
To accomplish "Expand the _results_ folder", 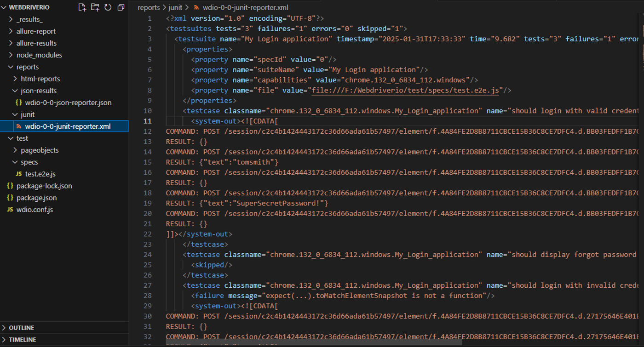I will click(11, 19).
